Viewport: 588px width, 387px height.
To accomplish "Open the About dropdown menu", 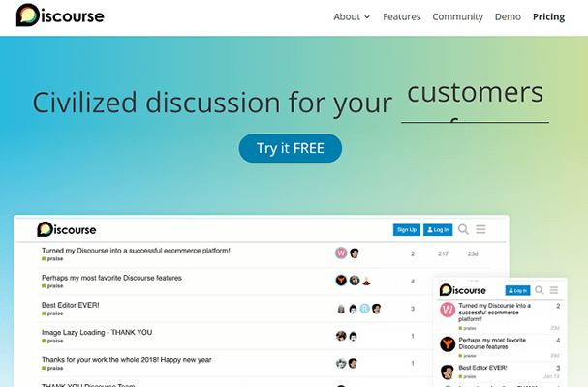I will pos(352,16).
